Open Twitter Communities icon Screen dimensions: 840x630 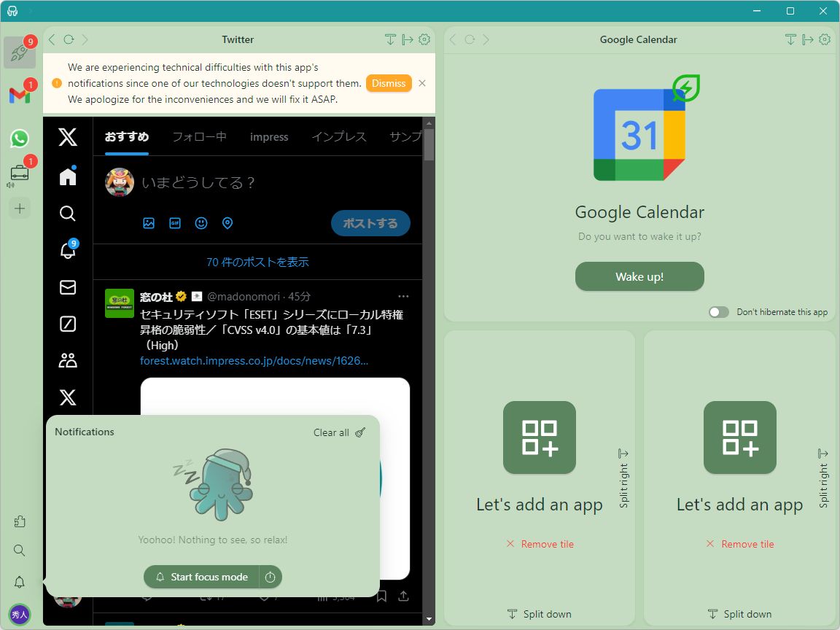tap(67, 359)
